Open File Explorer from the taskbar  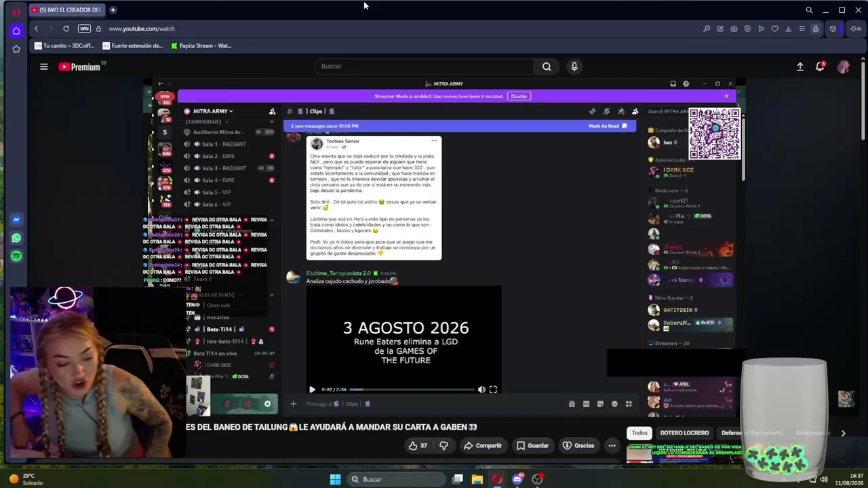tap(477, 479)
